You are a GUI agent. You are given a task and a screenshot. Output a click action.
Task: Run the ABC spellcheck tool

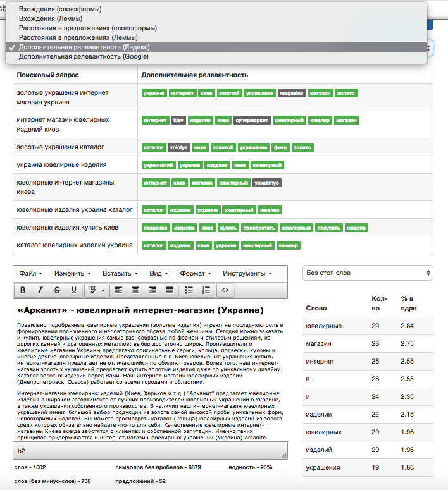click(93, 290)
